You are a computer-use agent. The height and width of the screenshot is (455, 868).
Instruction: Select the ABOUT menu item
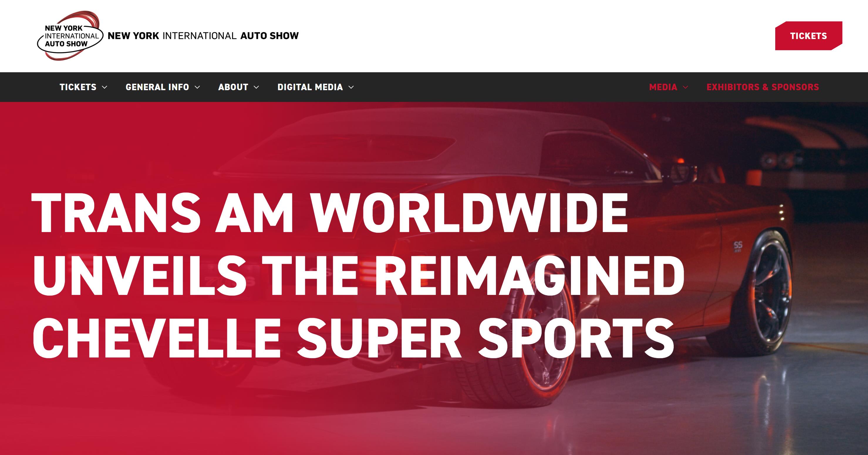click(x=233, y=87)
